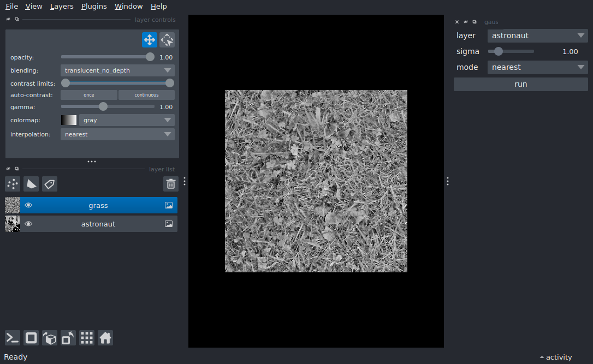
Task: Float the layer controls panel
Action: click(16, 19)
